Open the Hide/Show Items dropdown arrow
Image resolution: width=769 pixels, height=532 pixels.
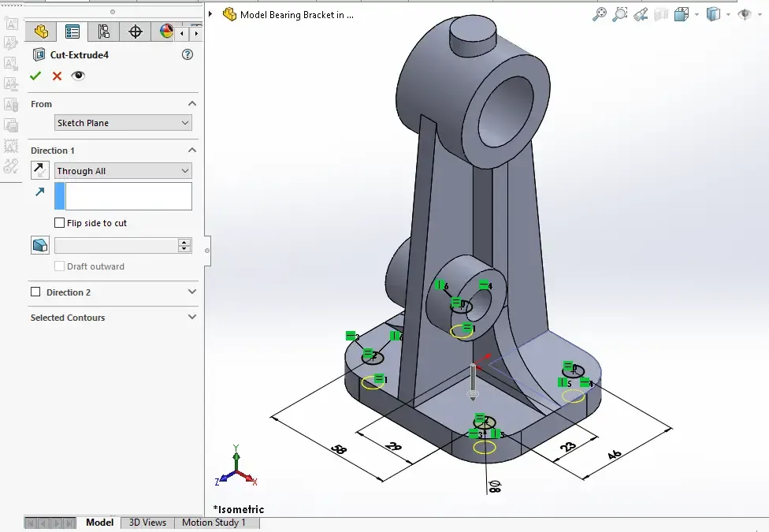click(761, 15)
